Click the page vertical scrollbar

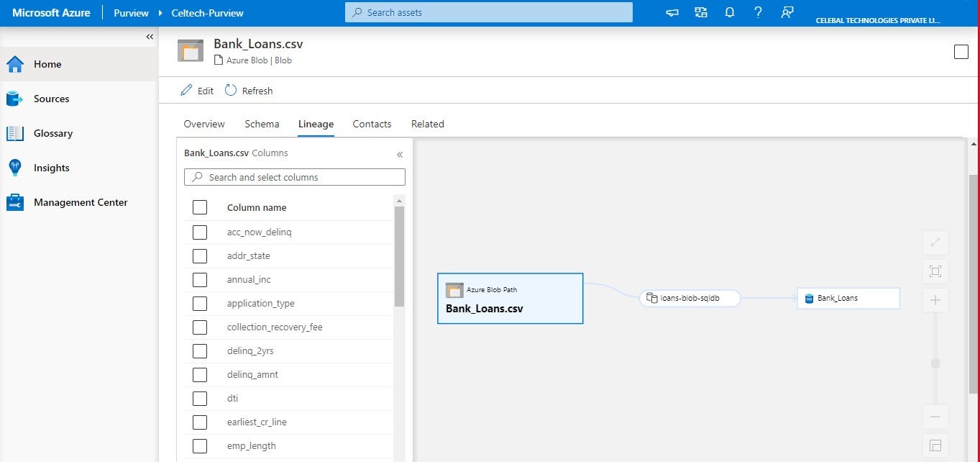974,284
